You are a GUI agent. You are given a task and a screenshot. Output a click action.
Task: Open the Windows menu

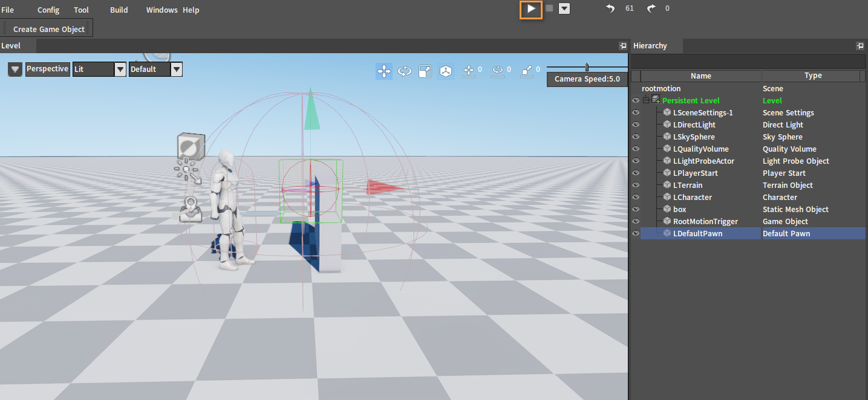[162, 10]
